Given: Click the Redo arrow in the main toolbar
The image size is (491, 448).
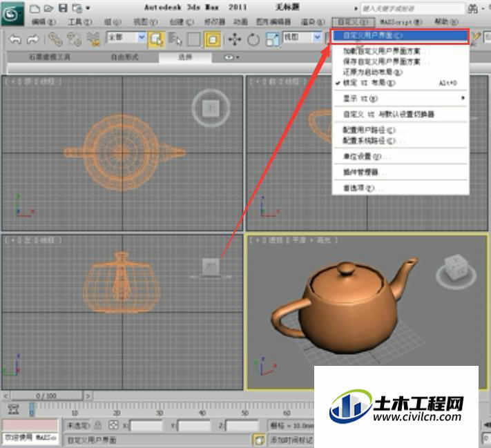Looking at the screenshot, I should (x=32, y=39).
